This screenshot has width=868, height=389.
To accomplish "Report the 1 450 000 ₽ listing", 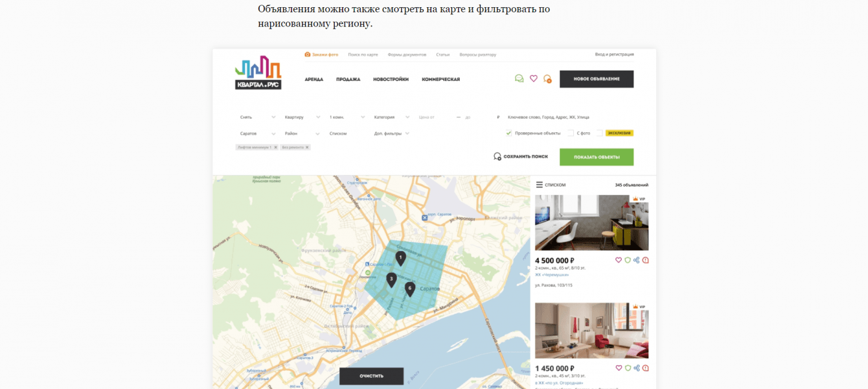I will pyautogui.click(x=645, y=368).
